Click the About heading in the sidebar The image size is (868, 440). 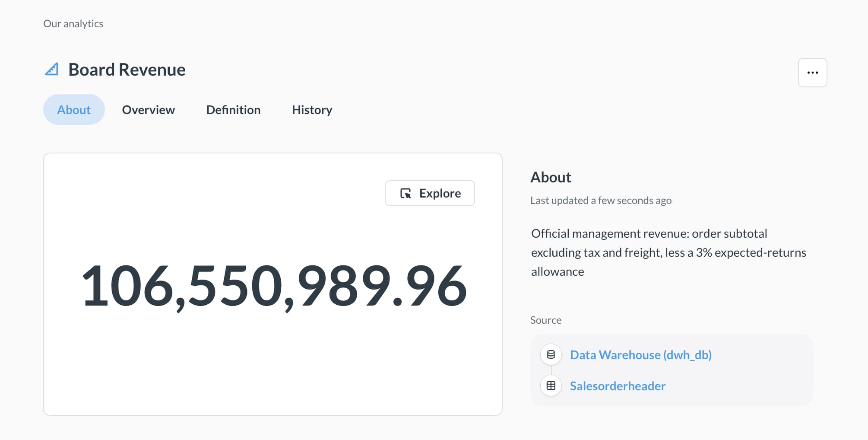coord(551,177)
